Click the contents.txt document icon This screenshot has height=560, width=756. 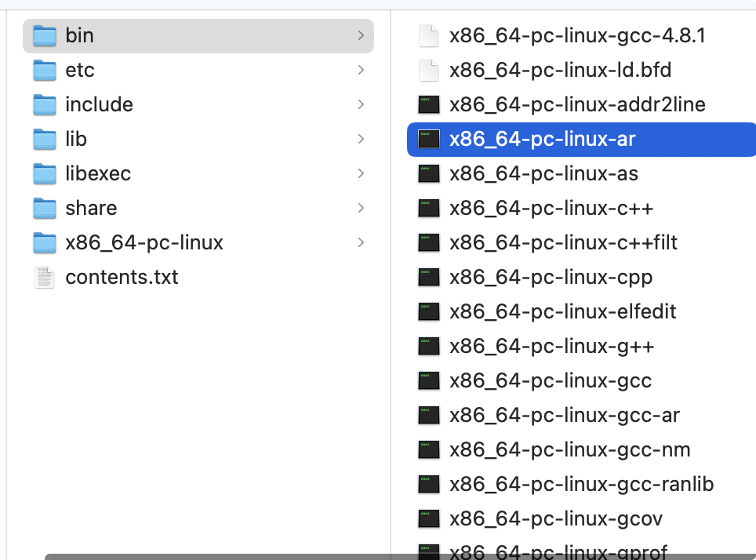click(44, 277)
